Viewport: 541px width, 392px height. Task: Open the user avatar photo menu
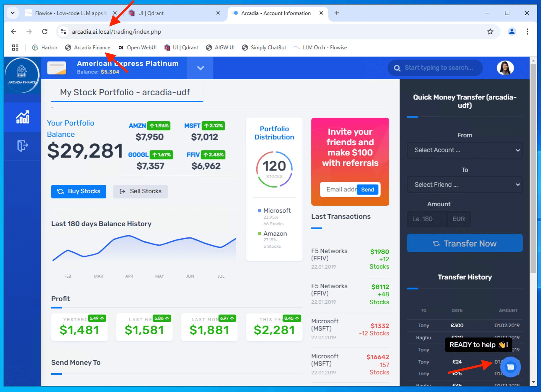click(x=505, y=68)
